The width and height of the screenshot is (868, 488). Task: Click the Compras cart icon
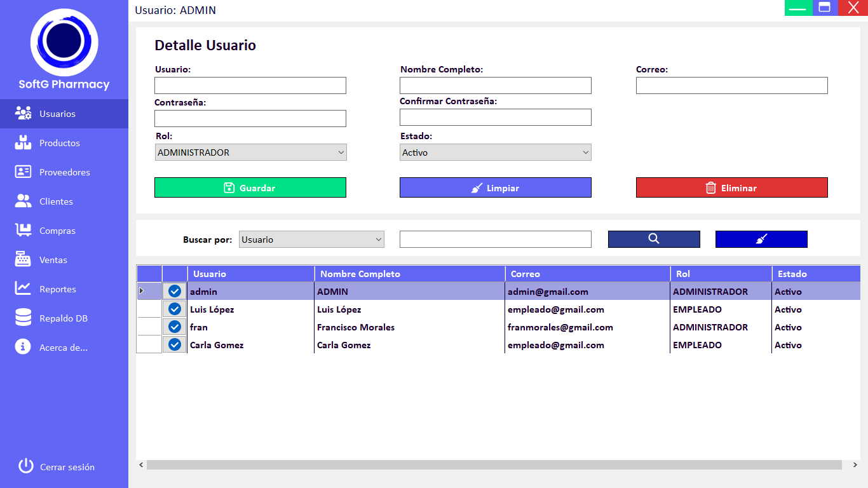(23, 231)
